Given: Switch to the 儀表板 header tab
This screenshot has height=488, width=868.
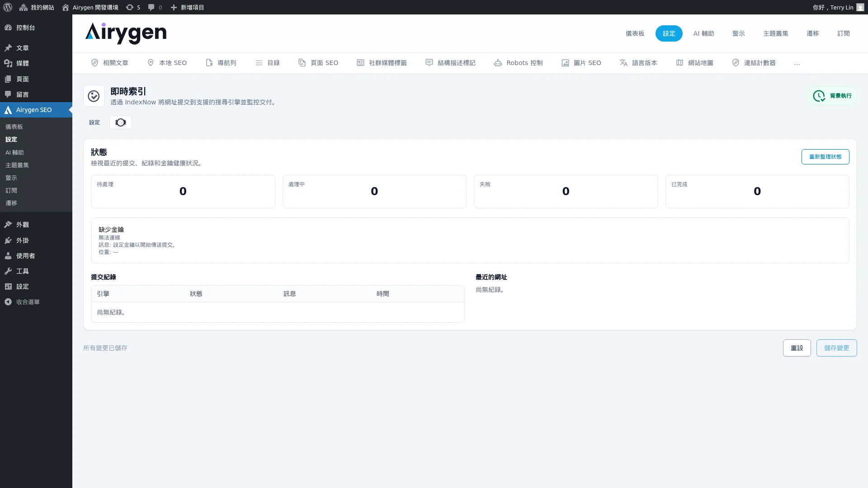Looking at the screenshot, I should click(635, 33).
